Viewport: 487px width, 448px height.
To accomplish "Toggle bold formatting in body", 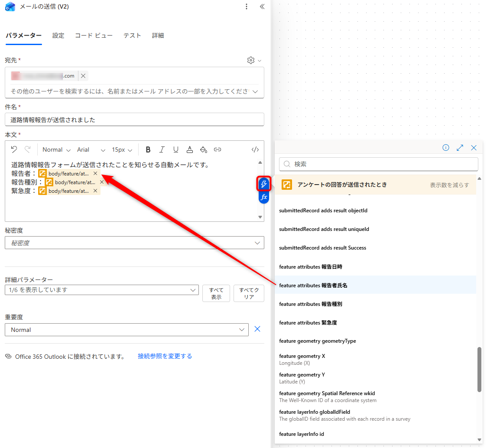I will (148, 149).
